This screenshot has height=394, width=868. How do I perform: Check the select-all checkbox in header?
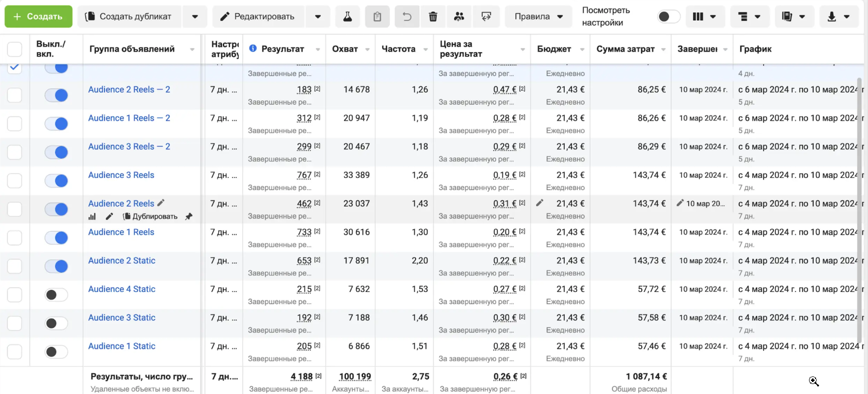tap(14, 49)
